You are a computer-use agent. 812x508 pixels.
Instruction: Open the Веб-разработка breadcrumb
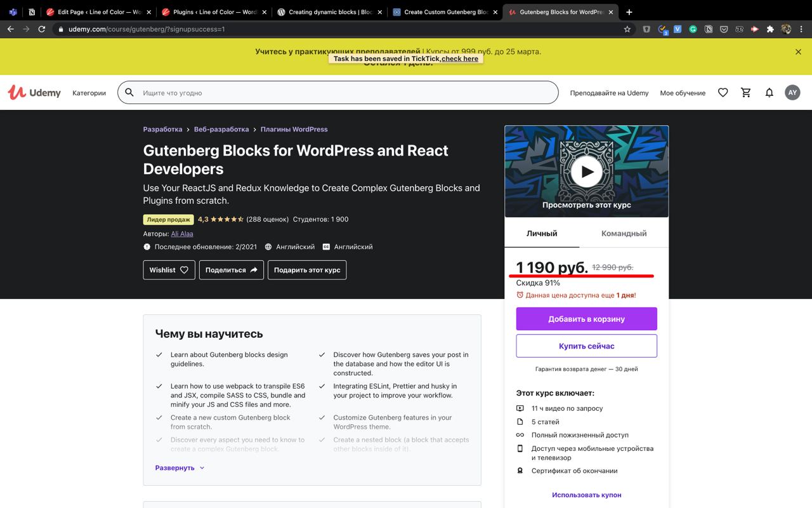tap(221, 129)
